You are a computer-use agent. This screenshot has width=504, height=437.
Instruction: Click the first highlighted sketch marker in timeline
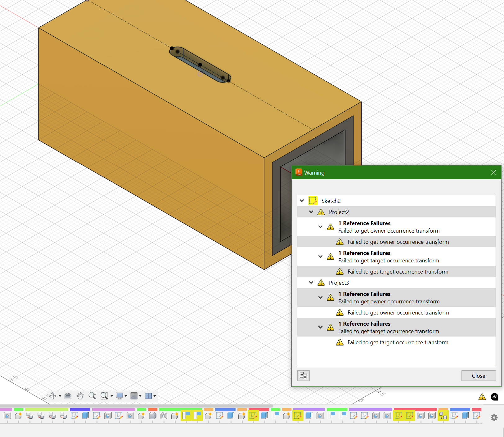(253, 416)
